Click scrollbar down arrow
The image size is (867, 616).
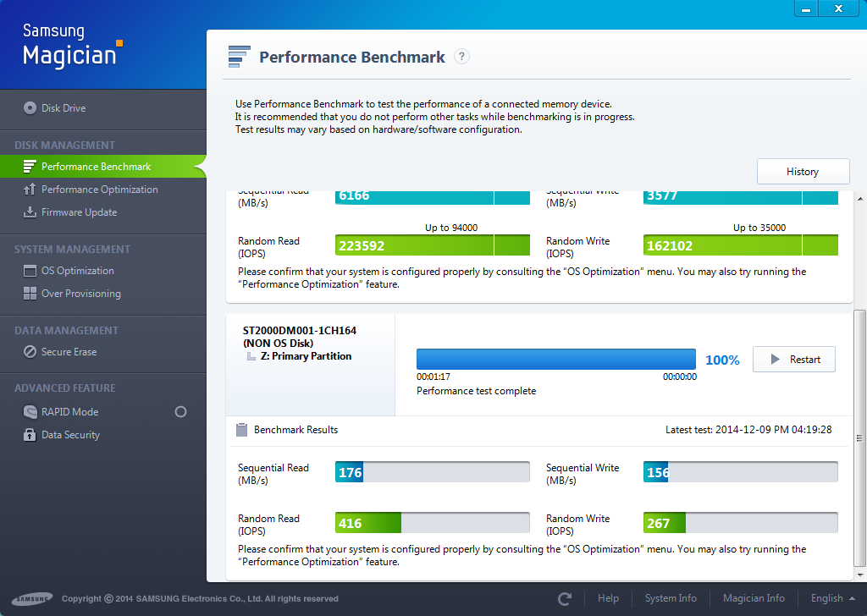point(860,575)
